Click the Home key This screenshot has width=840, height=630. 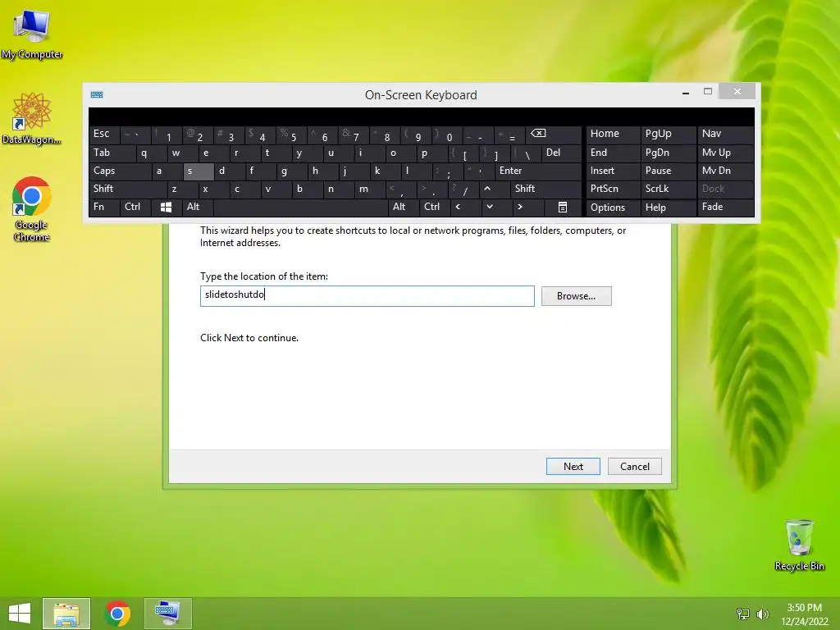click(613, 135)
